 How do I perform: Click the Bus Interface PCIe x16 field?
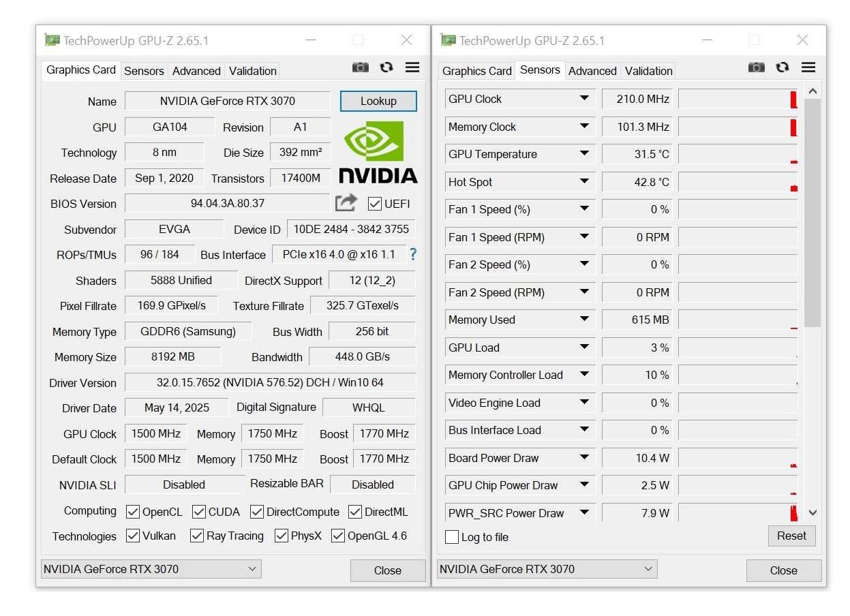point(339,254)
